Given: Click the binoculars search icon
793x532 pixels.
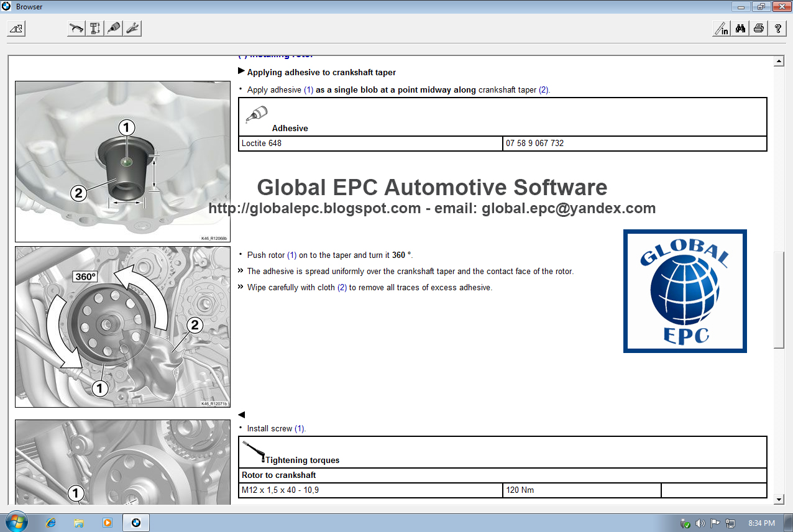Looking at the screenshot, I should (x=740, y=28).
